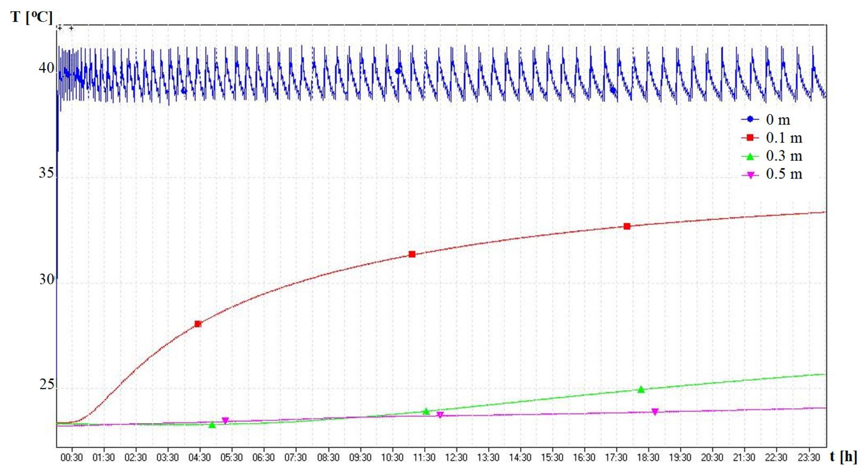
Task: Click the 35 value on the temperature axis
Action: tap(46, 173)
